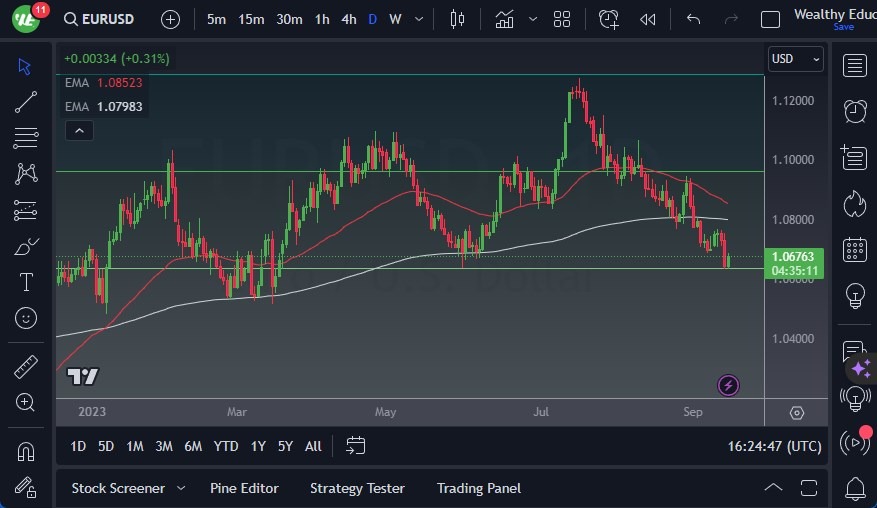877x508 pixels.
Task: Toggle magnet mode for drawings
Action: 26,451
